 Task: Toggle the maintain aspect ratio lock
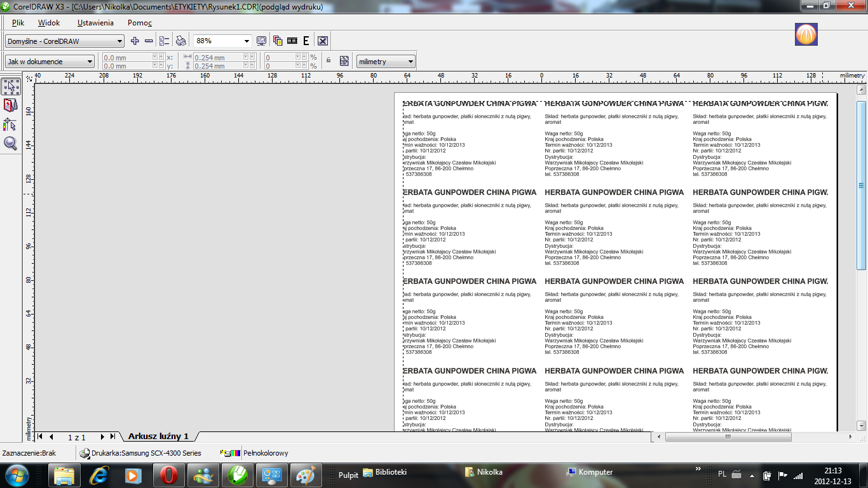point(329,61)
